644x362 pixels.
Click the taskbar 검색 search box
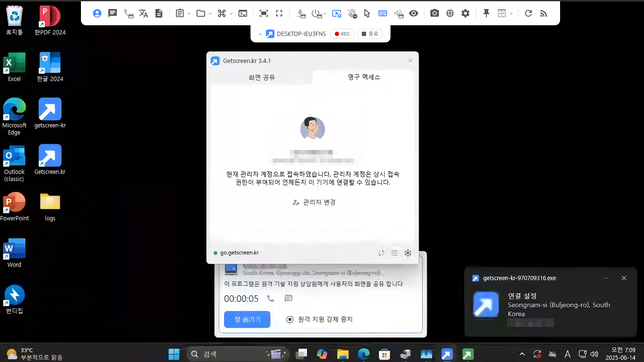(238, 354)
